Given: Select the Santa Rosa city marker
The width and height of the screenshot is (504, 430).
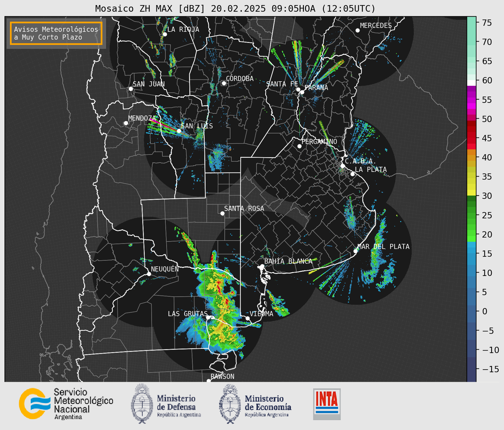Looking at the screenshot, I should [222, 213].
